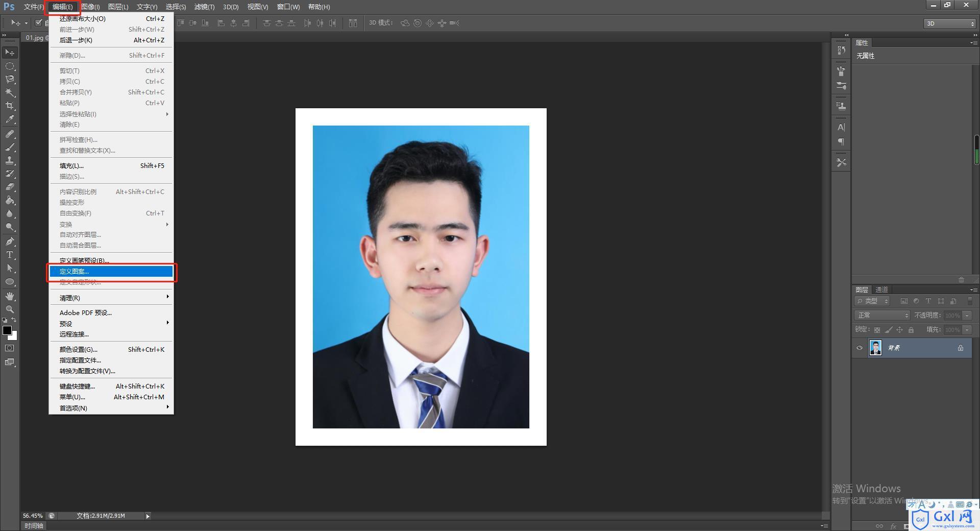This screenshot has height=531, width=980.
Task: Select the Clone Stamp tool
Action: pyautogui.click(x=10, y=160)
